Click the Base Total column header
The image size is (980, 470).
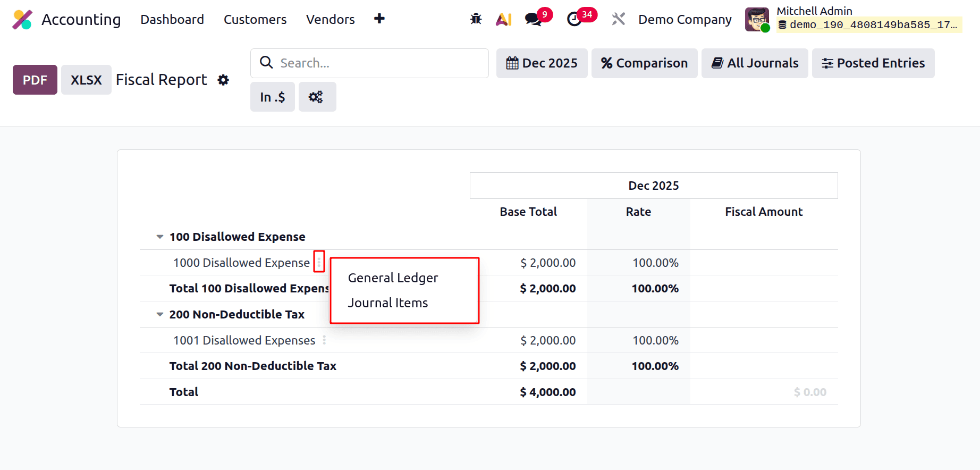click(x=528, y=212)
